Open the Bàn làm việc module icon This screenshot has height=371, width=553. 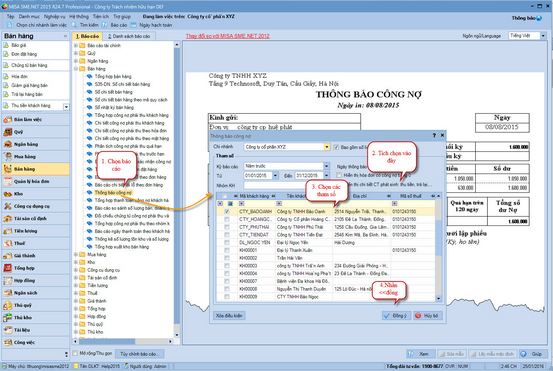point(8,120)
